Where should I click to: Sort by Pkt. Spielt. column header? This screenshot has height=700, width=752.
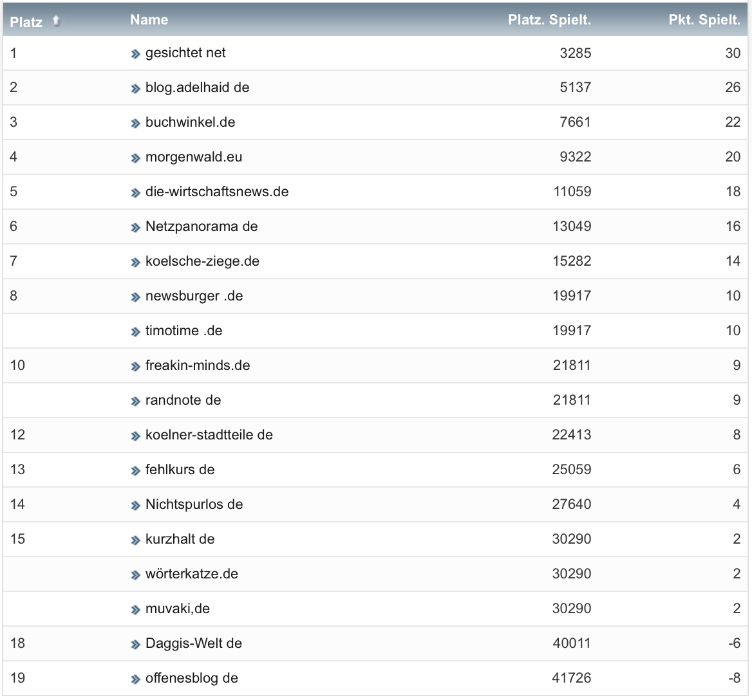(x=704, y=20)
